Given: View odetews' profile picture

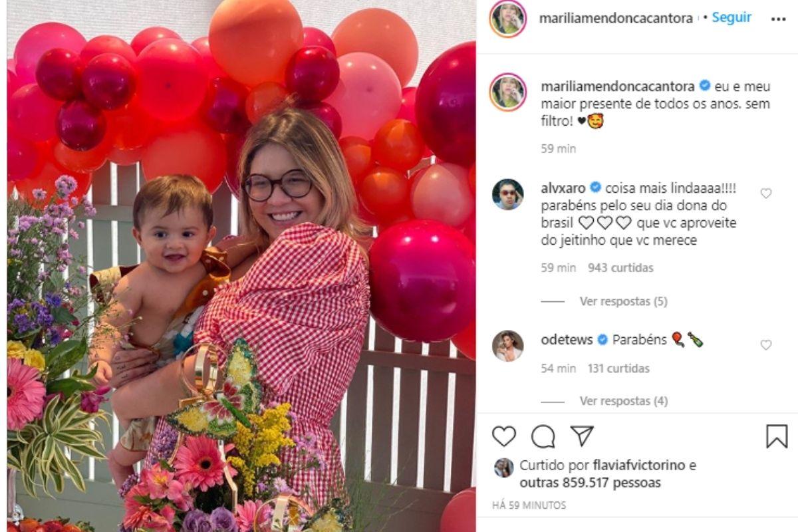Looking at the screenshot, I should 507,346.
